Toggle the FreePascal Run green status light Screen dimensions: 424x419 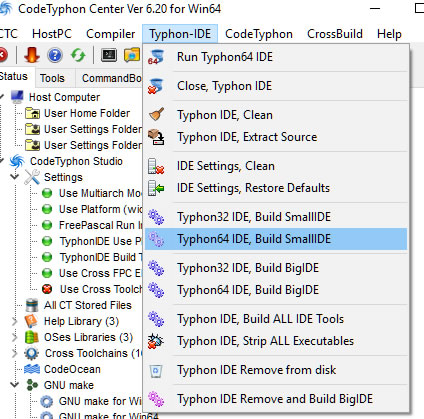(x=47, y=225)
